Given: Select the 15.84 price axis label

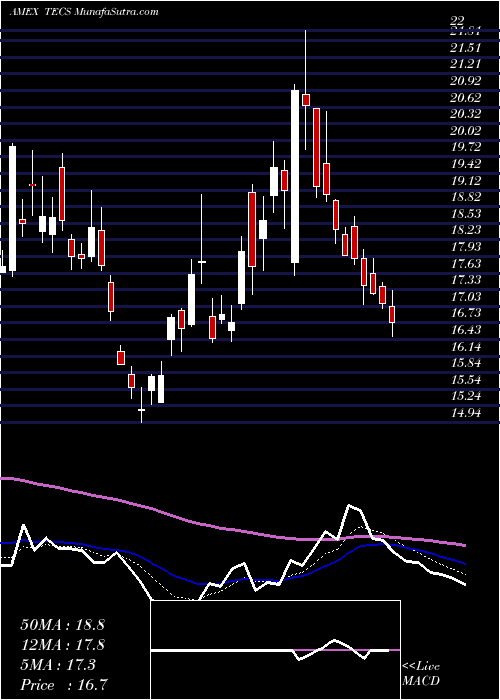Looking at the screenshot, I should pyautogui.click(x=465, y=363).
